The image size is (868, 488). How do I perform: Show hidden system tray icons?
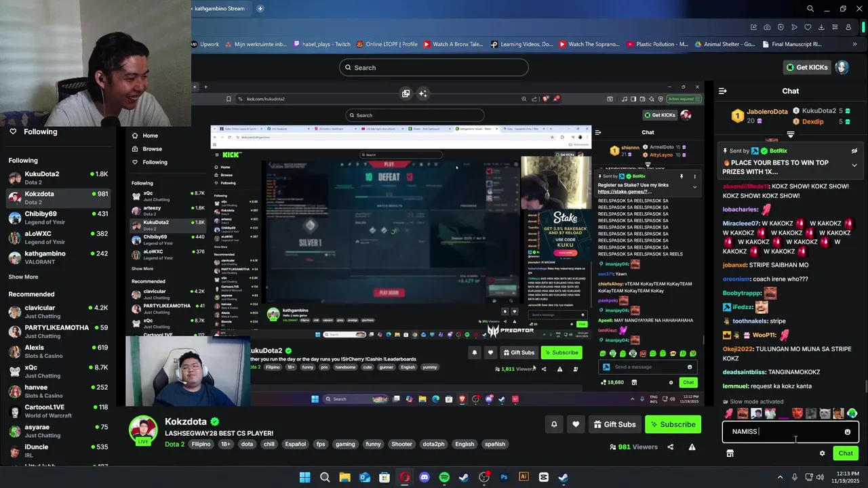(x=780, y=477)
